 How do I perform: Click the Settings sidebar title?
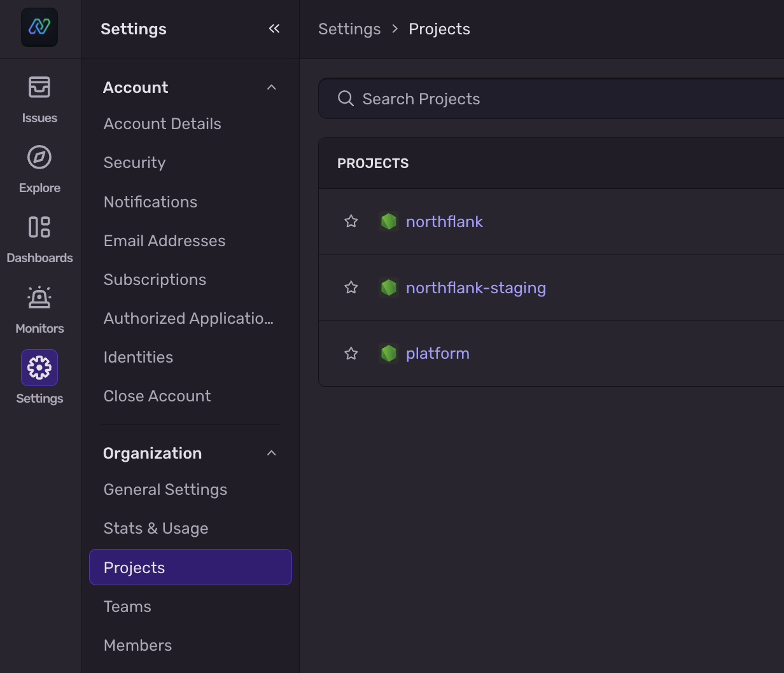click(134, 29)
